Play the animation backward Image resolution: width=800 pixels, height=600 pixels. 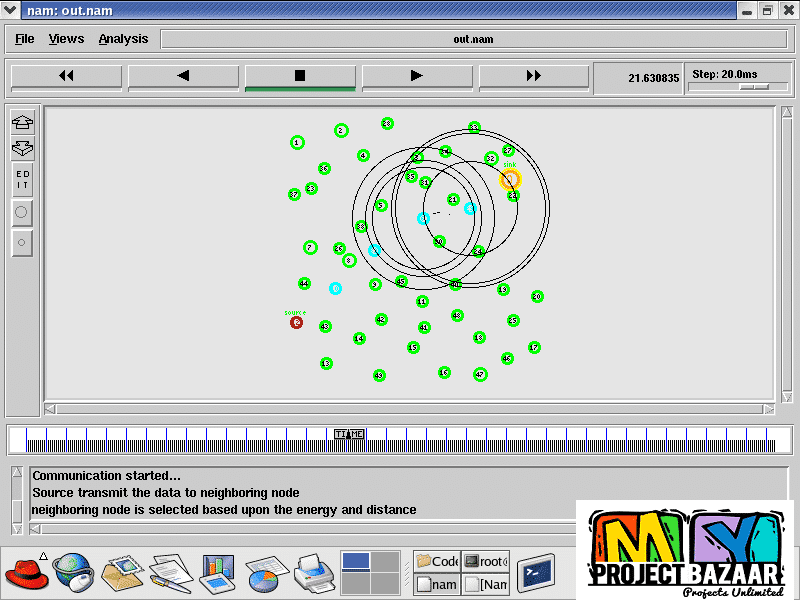click(183, 76)
